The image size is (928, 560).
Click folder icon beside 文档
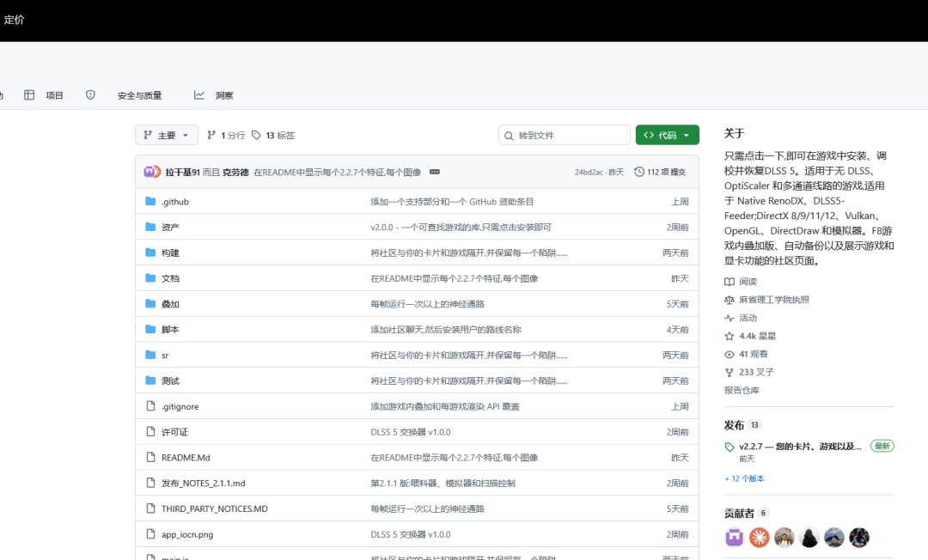(x=150, y=278)
